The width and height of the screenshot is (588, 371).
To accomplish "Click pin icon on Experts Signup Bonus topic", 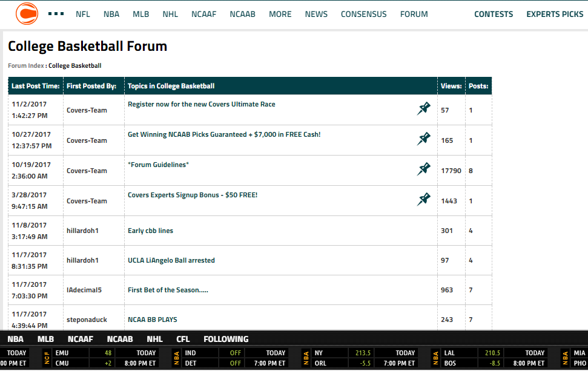I will [423, 200].
